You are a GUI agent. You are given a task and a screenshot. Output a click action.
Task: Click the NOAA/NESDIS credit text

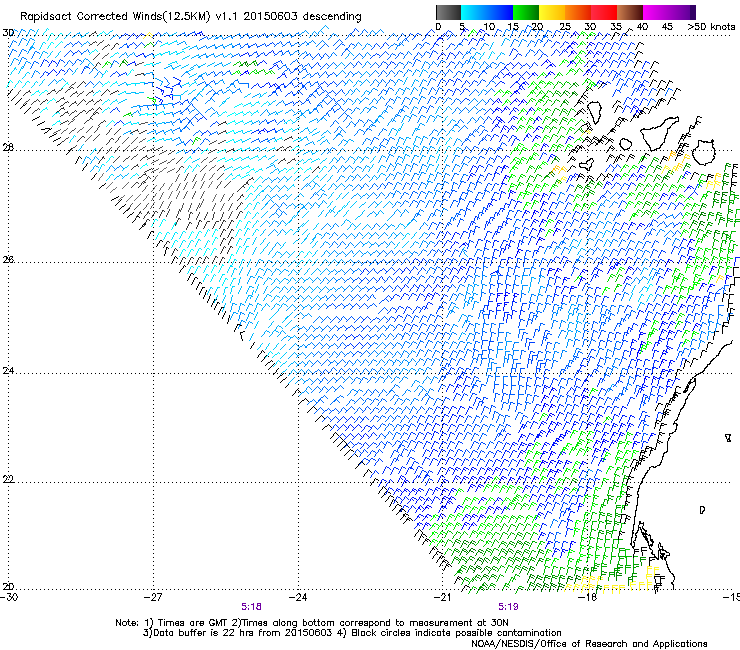coord(589,644)
